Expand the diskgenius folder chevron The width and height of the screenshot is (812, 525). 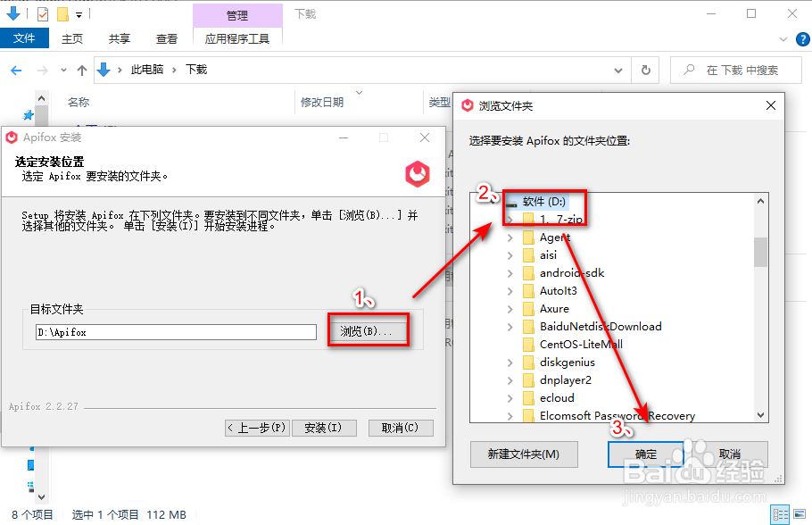(510, 362)
